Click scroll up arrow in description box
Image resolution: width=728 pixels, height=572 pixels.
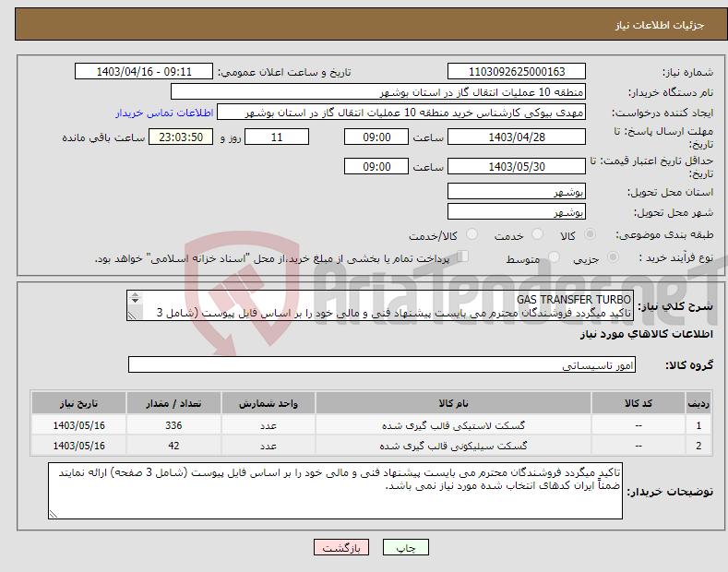pyautogui.click(x=135, y=294)
